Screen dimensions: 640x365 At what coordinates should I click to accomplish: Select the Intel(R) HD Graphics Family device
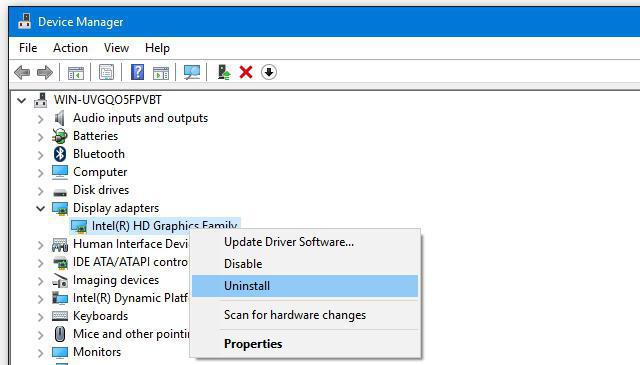[x=164, y=226]
